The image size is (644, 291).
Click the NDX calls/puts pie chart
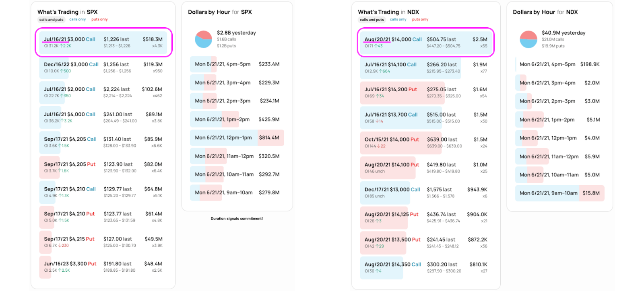point(528,39)
